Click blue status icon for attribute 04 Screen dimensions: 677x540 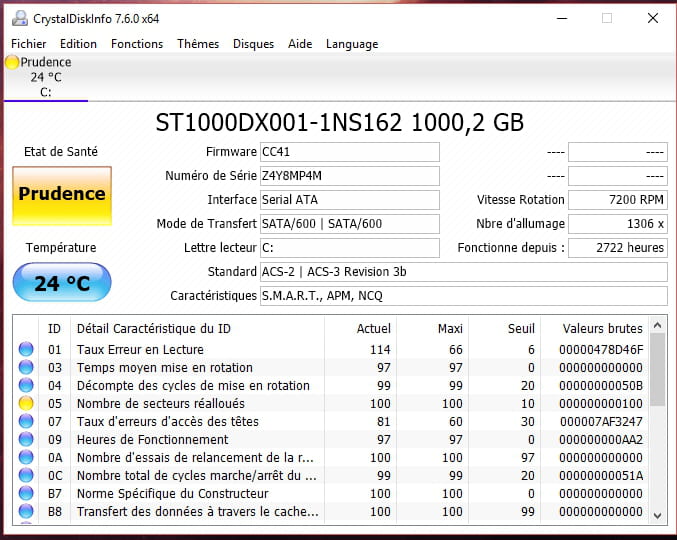tap(26, 385)
